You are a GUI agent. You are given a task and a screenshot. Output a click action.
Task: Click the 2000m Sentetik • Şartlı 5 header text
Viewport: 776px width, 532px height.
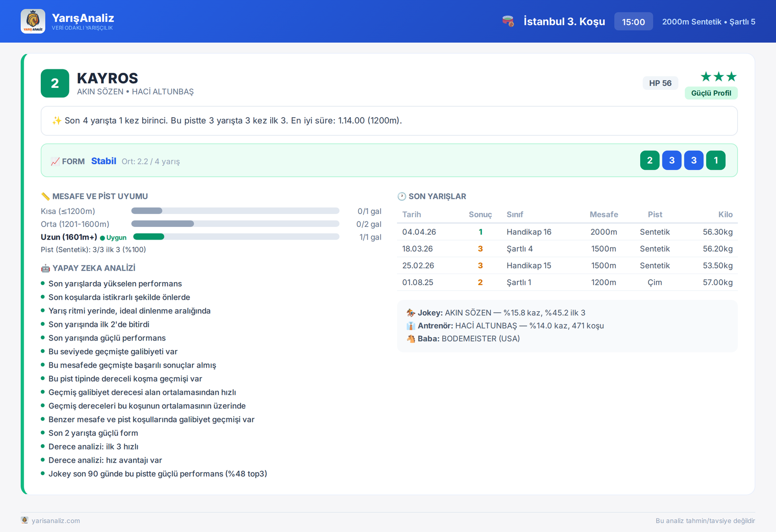(x=709, y=22)
